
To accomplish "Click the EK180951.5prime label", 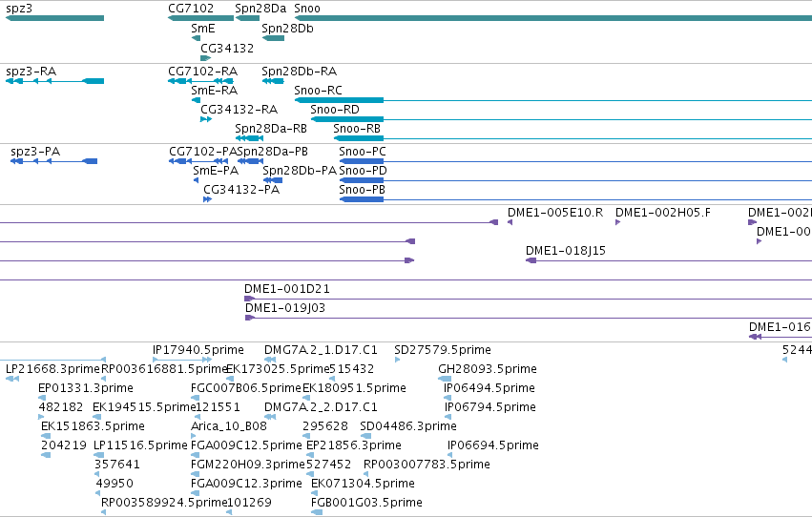I will coord(354,388).
